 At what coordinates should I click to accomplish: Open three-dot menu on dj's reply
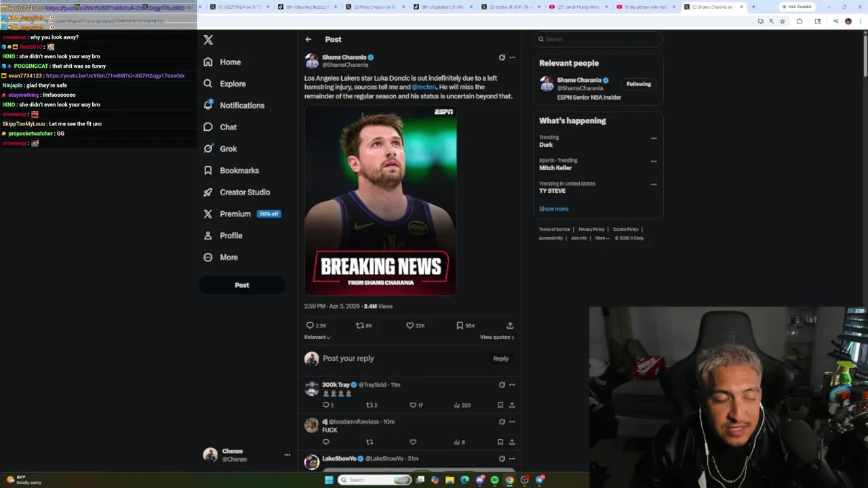pos(512,422)
